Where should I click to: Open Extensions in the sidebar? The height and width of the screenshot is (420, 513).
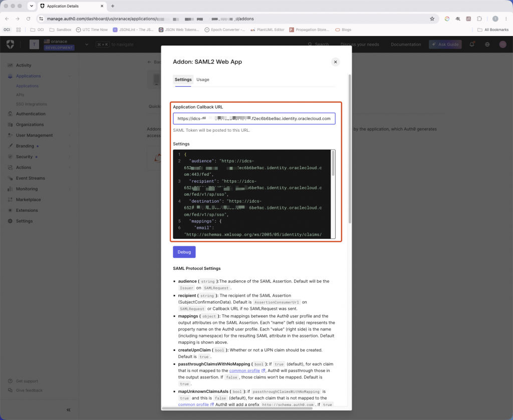pos(27,210)
